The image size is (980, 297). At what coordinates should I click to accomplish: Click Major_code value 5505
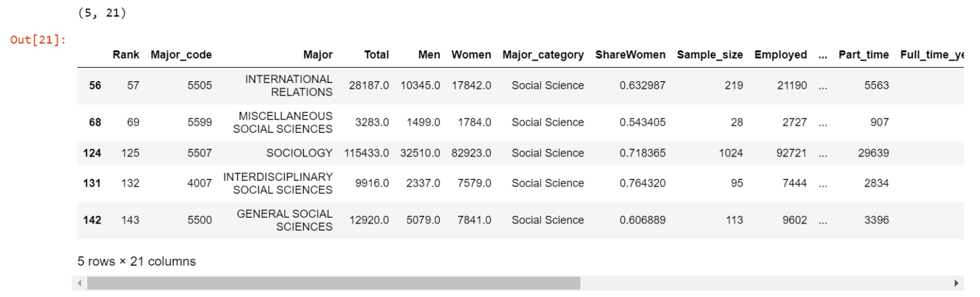tap(200, 86)
